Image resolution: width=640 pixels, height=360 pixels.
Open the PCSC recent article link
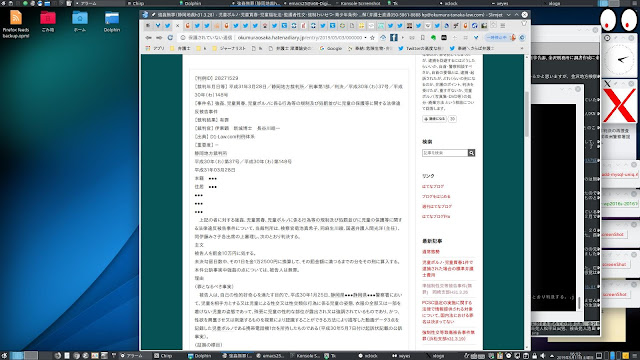pyautogui.click(x=448, y=312)
